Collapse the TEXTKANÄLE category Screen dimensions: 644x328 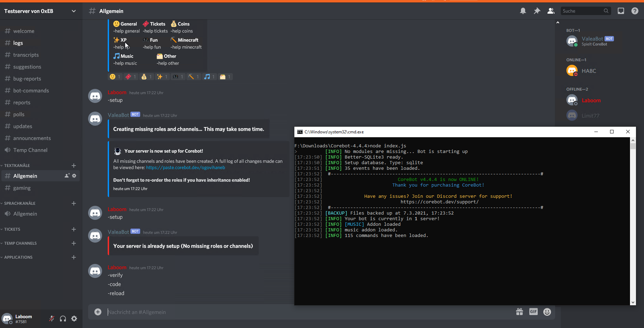click(17, 166)
